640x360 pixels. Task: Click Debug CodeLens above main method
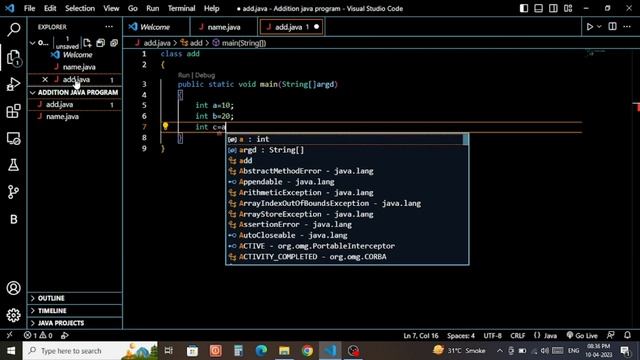[x=205, y=75]
